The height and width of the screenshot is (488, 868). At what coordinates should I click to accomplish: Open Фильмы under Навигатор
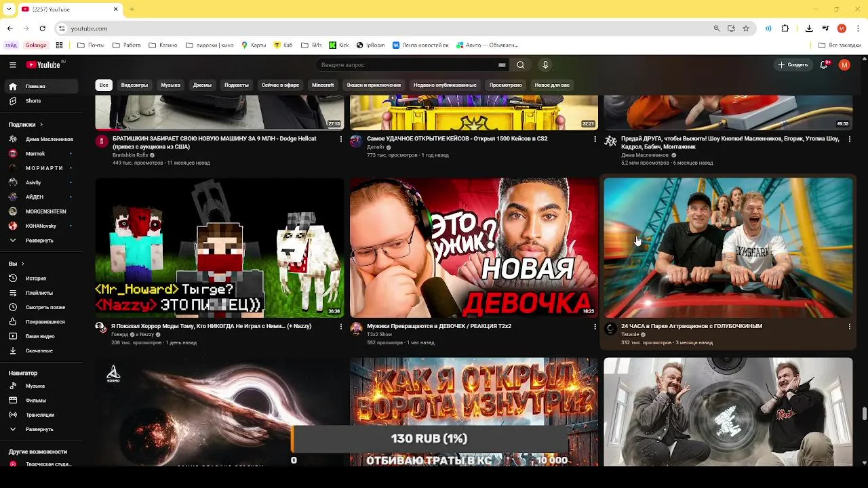point(42,401)
